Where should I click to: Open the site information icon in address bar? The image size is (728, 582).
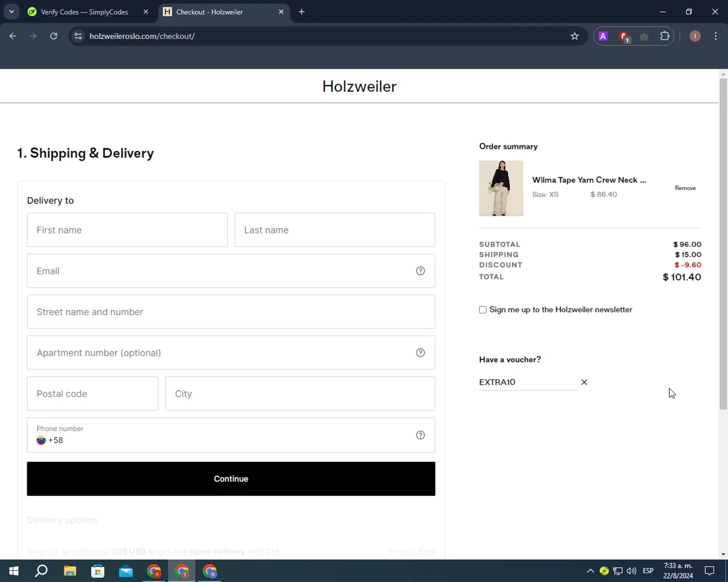tap(78, 36)
